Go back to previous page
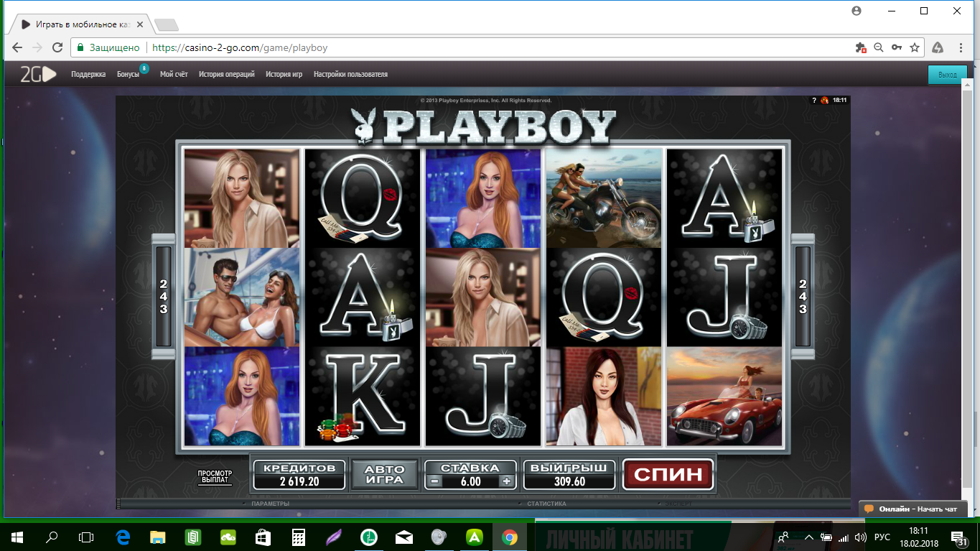Viewport: 980px width, 551px height. pyautogui.click(x=17, y=48)
